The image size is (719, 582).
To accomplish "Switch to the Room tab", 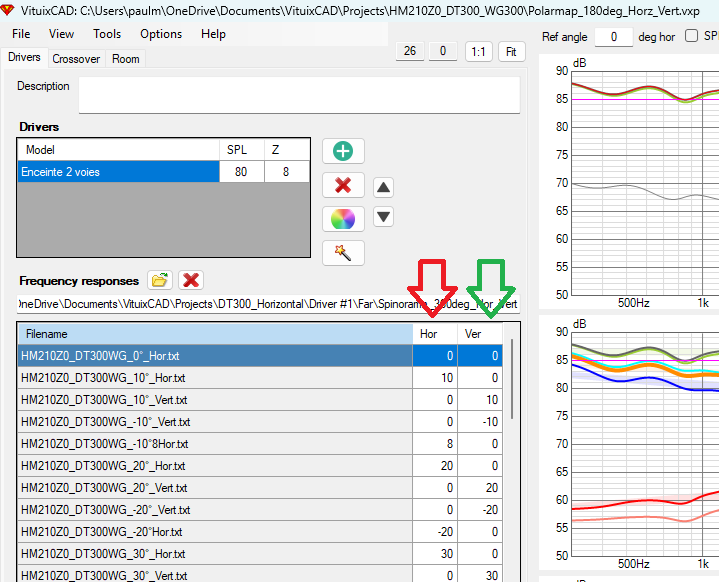I will (x=126, y=59).
